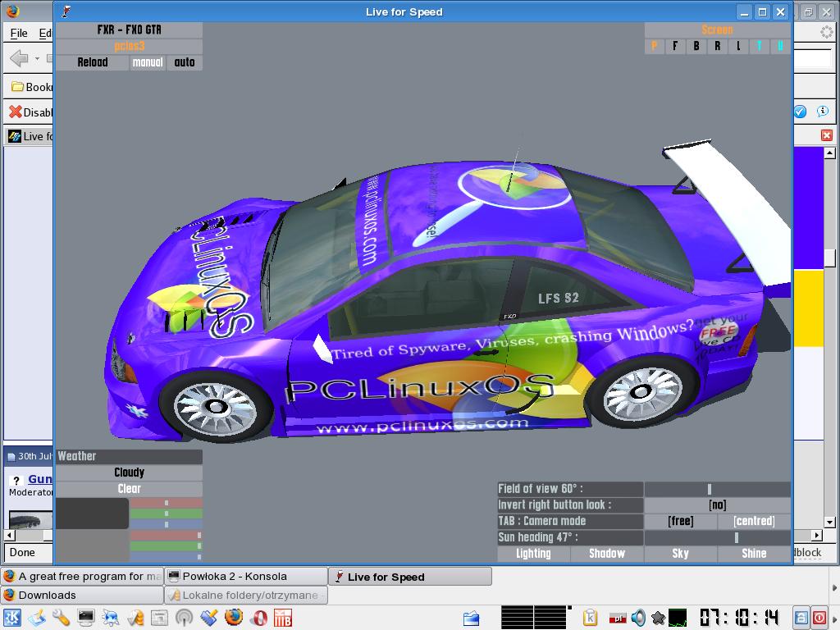Click the car thumbnail image in Firefox page
This screenshot has width=840, height=630.
pyautogui.click(x=30, y=520)
